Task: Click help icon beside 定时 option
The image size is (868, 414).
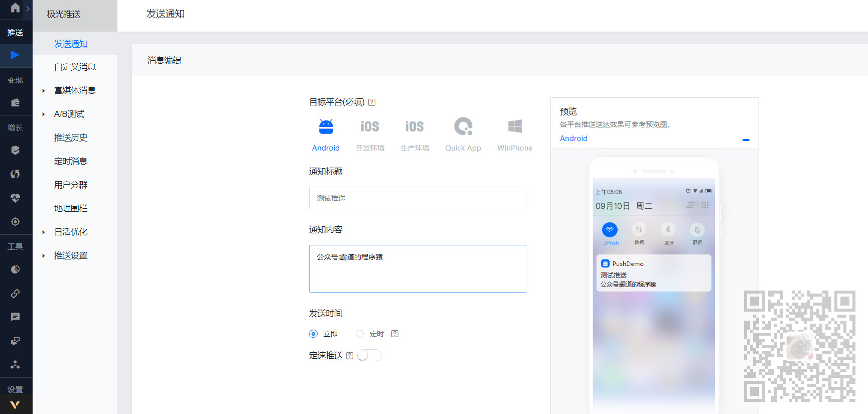Action: pos(395,334)
